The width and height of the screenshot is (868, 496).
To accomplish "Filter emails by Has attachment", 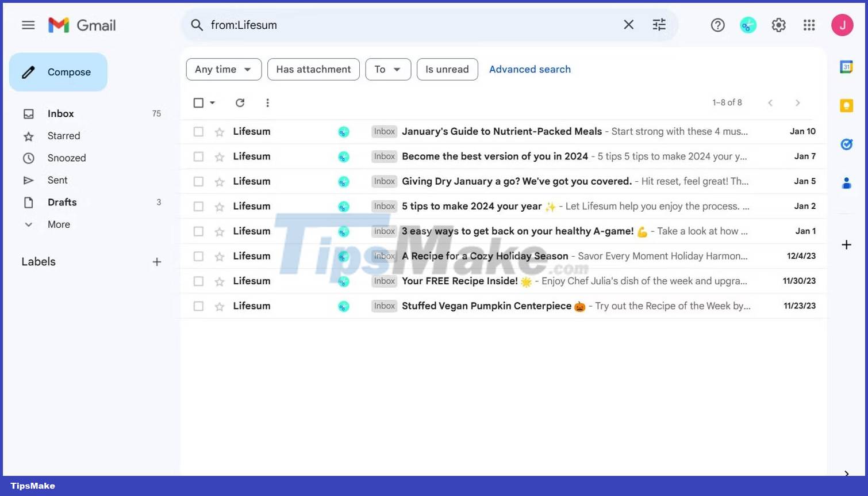I will point(313,69).
